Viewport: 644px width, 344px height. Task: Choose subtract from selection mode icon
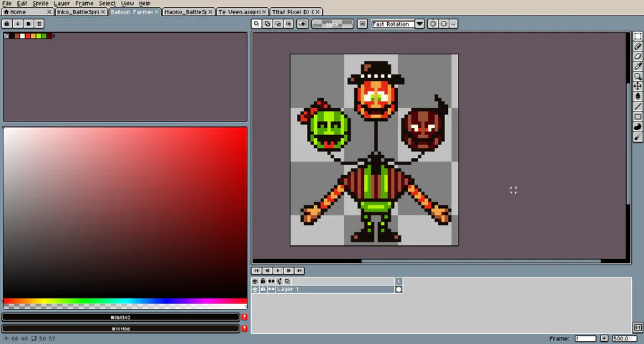(x=278, y=24)
